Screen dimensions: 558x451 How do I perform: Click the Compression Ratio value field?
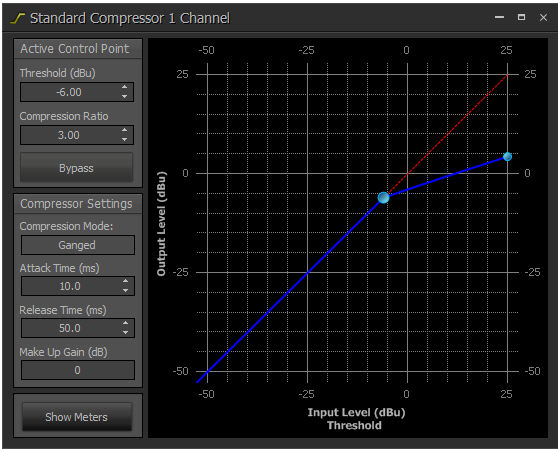pyautogui.click(x=77, y=135)
